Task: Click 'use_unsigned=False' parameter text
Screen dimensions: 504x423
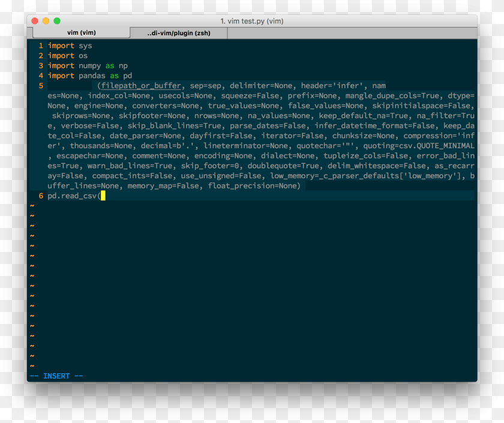Action: click(221, 176)
